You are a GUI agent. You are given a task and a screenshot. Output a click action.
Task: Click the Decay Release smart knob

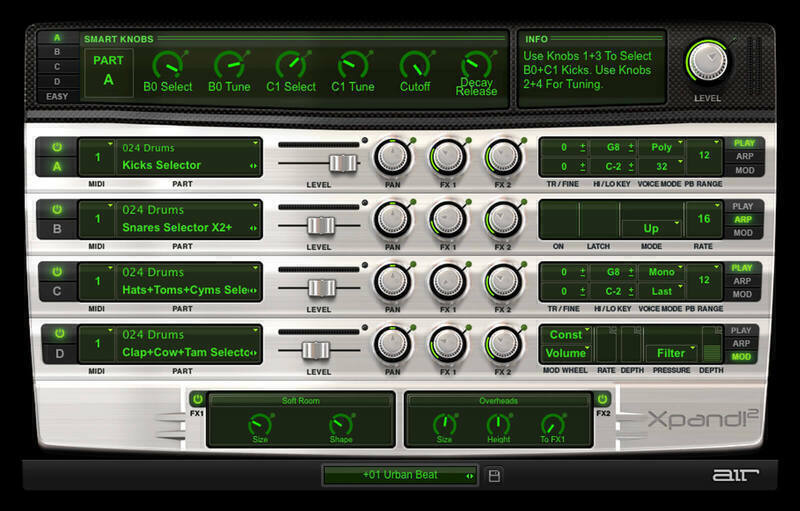point(477,65)
